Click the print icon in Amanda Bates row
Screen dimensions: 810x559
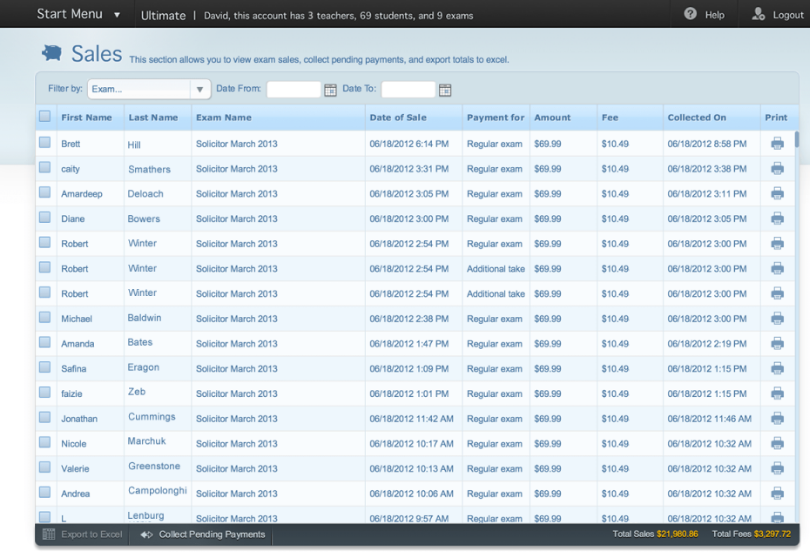tap(777, 344)
